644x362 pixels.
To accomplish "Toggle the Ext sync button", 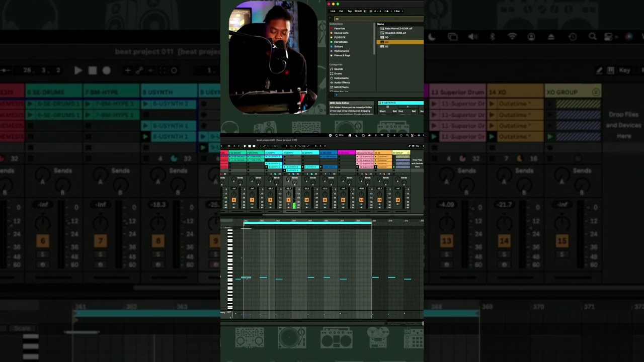I will point(341,11).
